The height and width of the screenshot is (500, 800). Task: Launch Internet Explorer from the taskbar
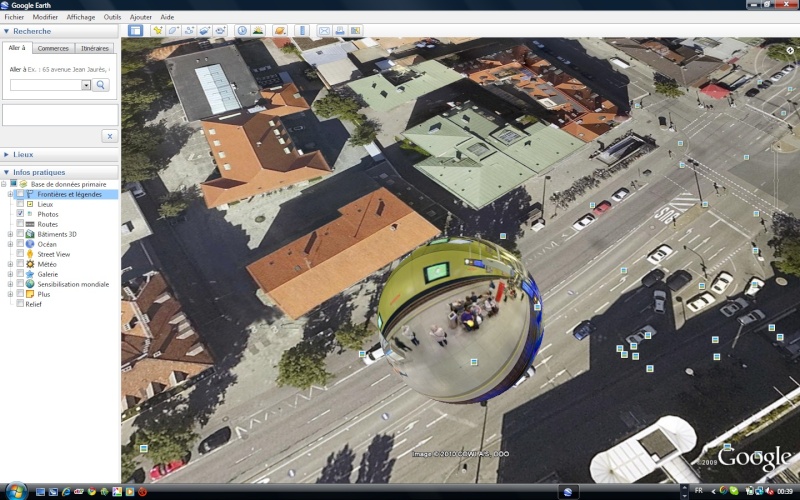[x=66, y=492]
